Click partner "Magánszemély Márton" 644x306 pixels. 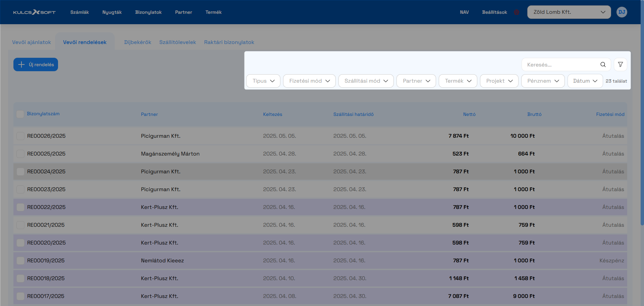tap(170, 154)
